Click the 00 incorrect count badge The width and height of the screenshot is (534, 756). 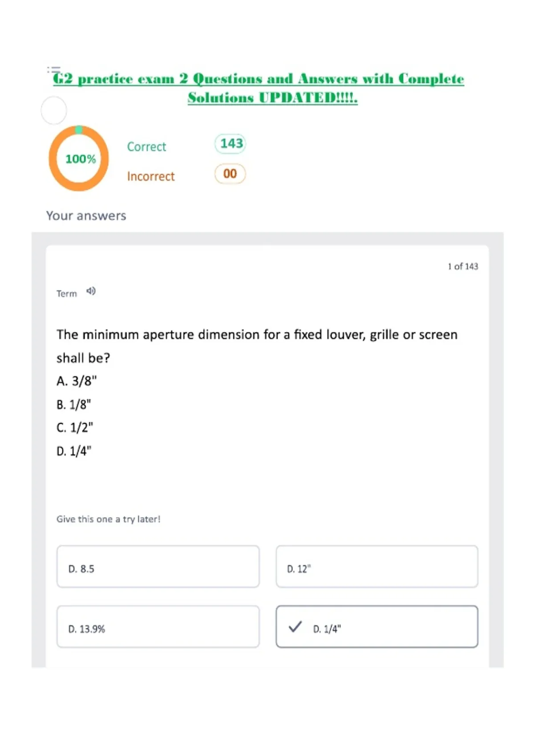pos(230,173)
